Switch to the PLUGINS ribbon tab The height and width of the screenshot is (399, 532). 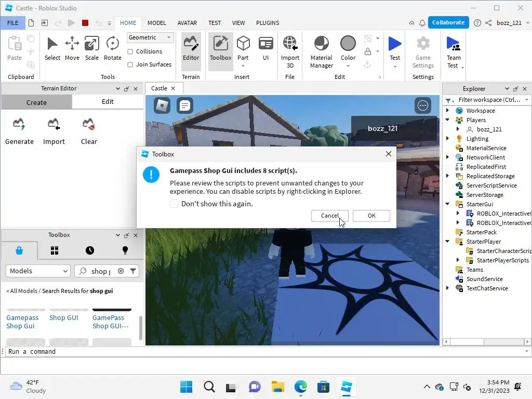point(268,23)
